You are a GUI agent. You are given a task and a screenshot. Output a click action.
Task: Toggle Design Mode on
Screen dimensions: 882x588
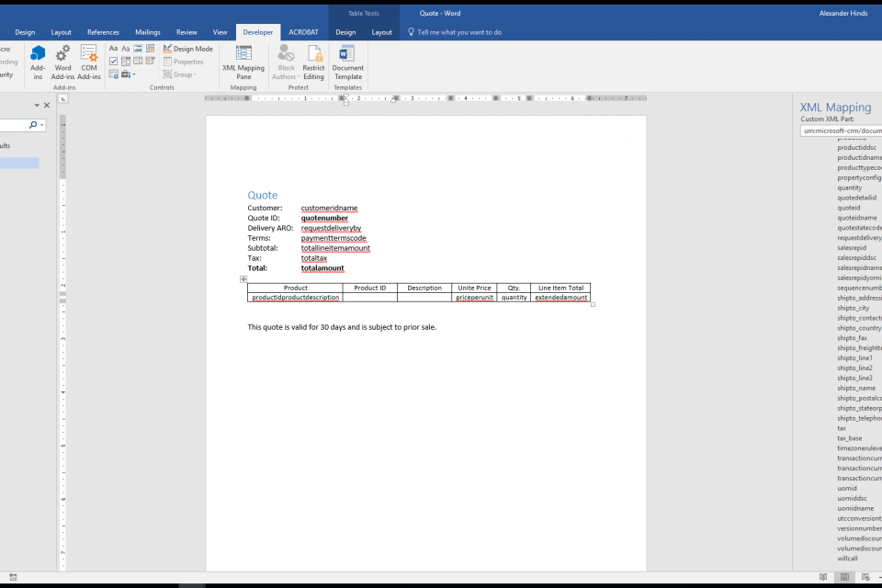point(187,49)
